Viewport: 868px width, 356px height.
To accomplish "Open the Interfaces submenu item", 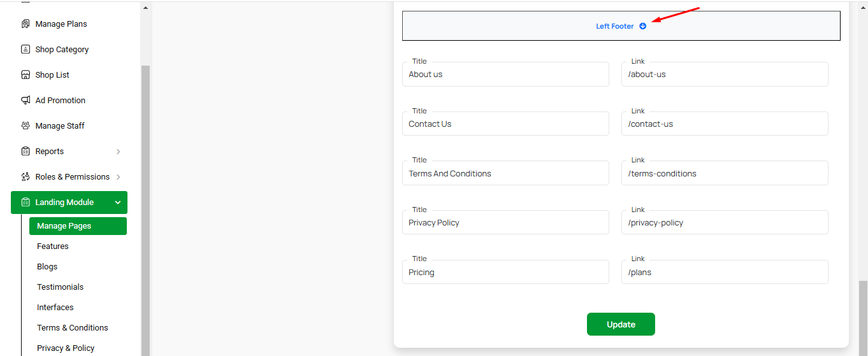I will point(55,308).
